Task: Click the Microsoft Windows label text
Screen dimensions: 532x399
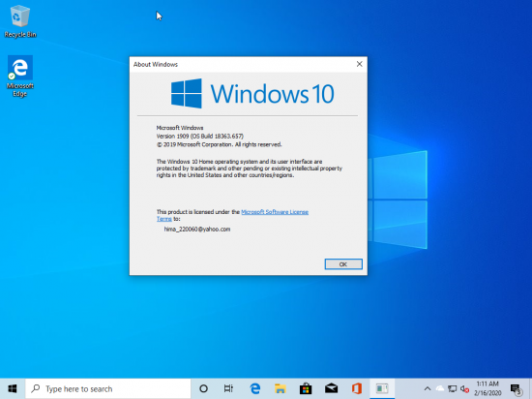Action: click(180, 128)
